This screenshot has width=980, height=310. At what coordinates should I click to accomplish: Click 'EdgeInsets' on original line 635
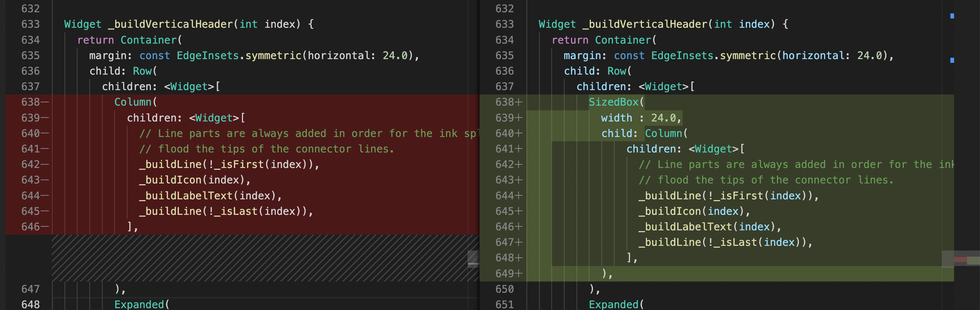coord(208,55)
